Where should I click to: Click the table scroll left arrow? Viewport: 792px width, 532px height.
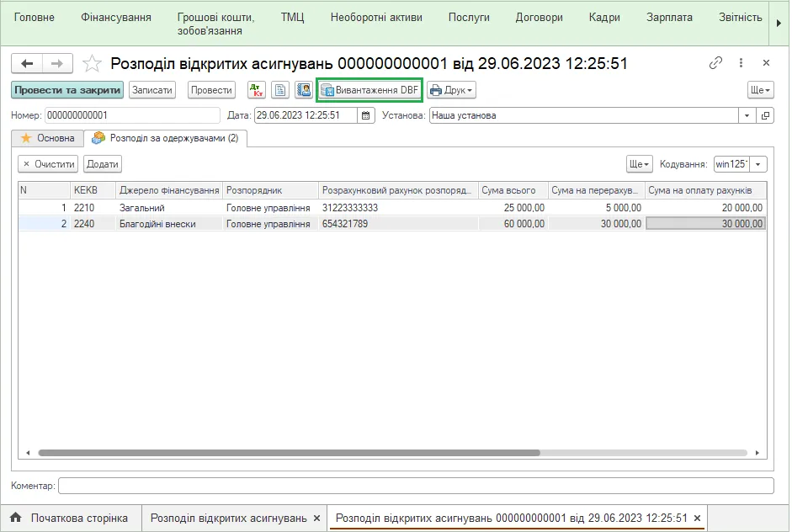28,453
